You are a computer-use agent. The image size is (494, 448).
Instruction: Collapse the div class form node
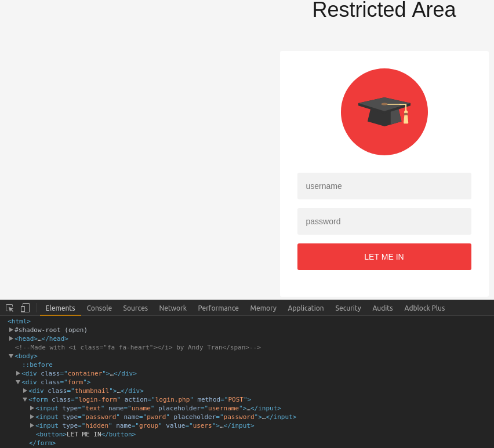point(18,382)
